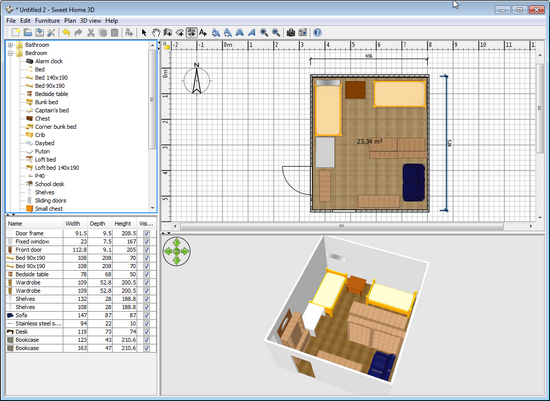Screen dimensions: 550x401
Task: Paste from the clipboard via the toolbar
Action: [x=114, y=33]
